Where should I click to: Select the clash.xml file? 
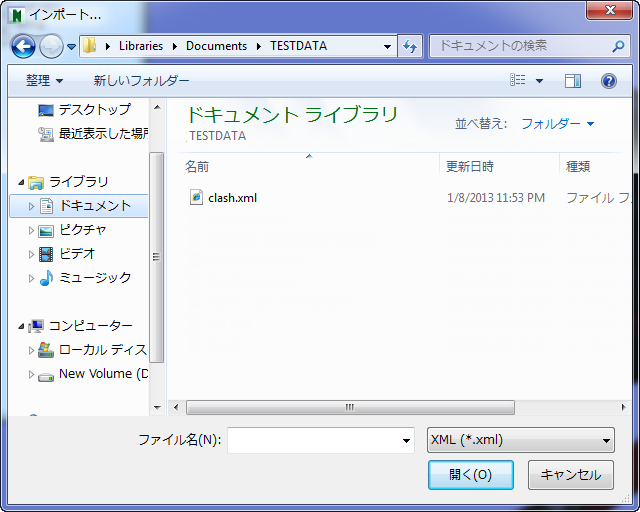pyautogui.click(x=233, y=198)
